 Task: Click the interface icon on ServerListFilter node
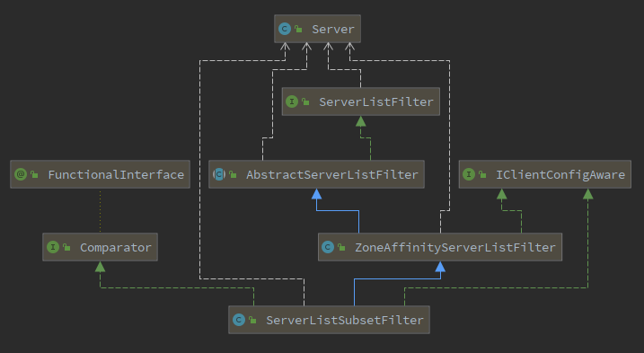292,101
